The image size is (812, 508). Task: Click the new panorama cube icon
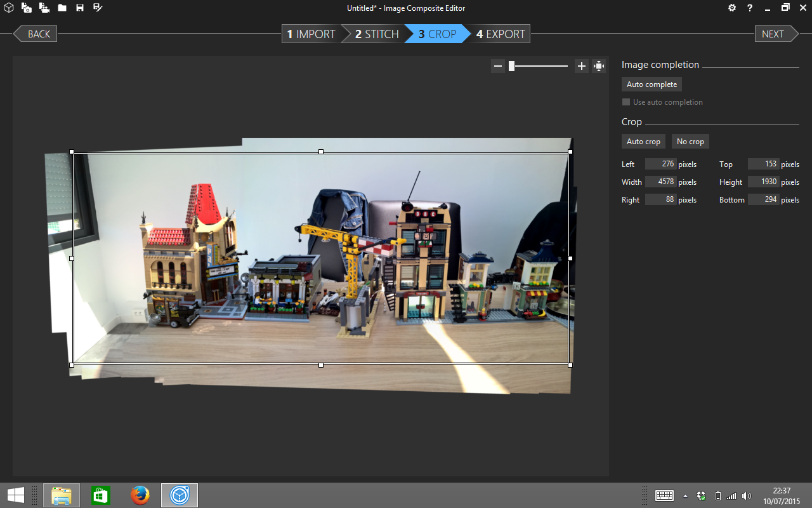click(x=9, y=8)
